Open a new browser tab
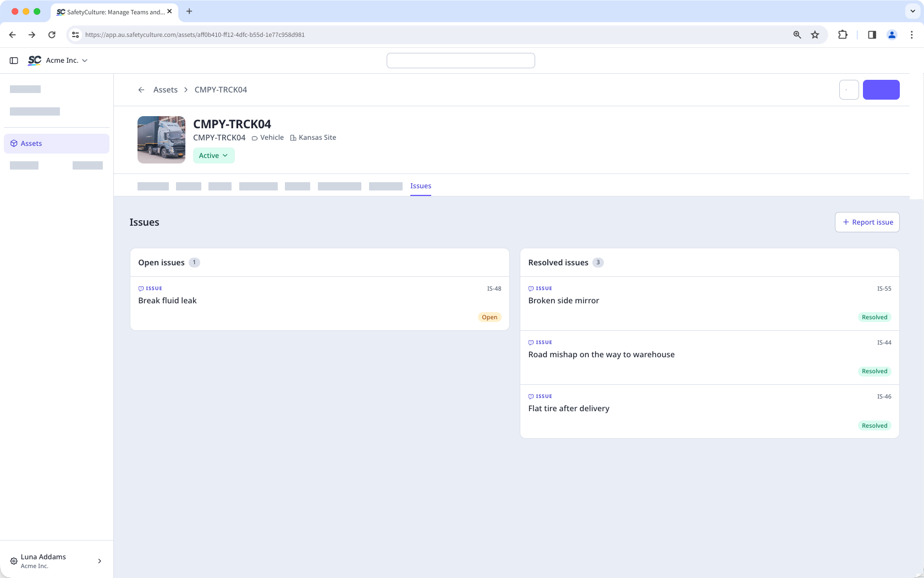Viewport: 924px width, 578px height. (189, 11)
